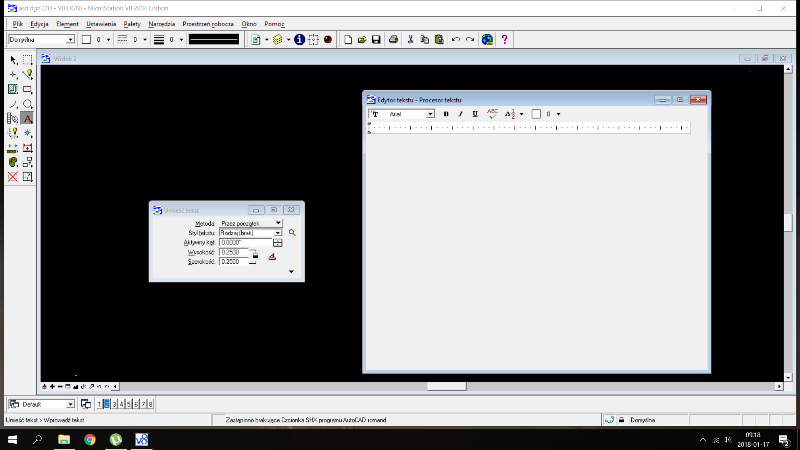Toggle the text height/width lock
This screenshot has width=800, height=450.
[253, 257]
